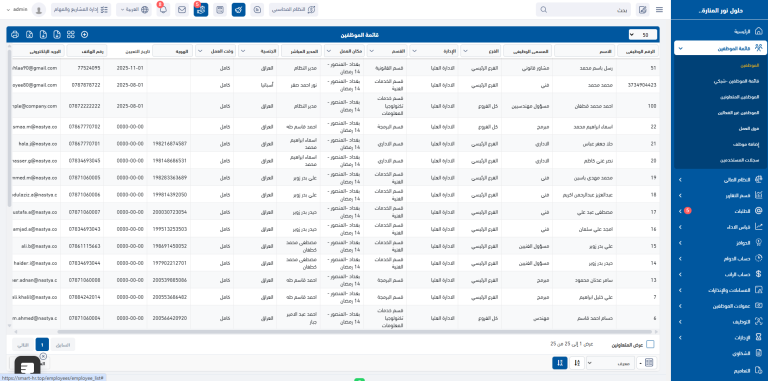Click the admin user avatar icon
The width and height of the screenshot is (768, 381).
(39, 10)
